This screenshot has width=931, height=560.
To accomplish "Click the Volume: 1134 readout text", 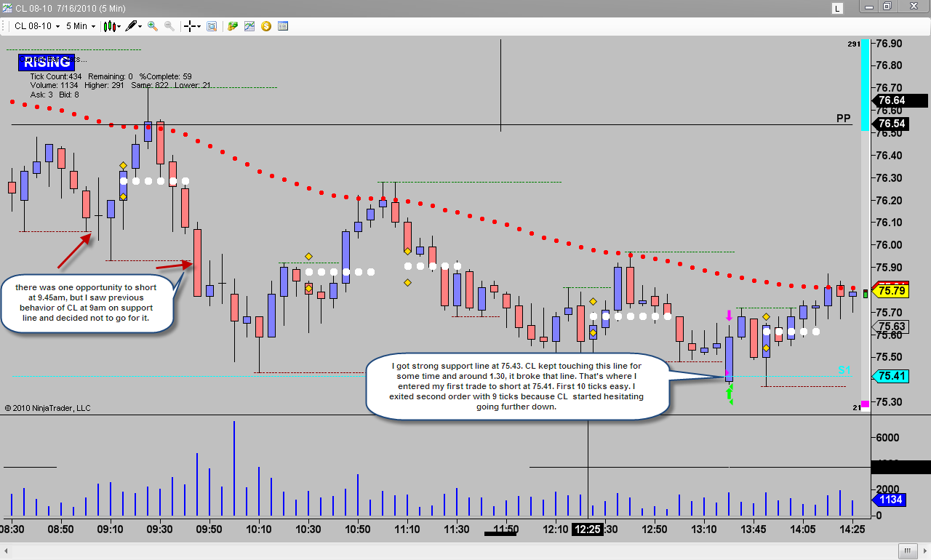I will coord(55,85).
